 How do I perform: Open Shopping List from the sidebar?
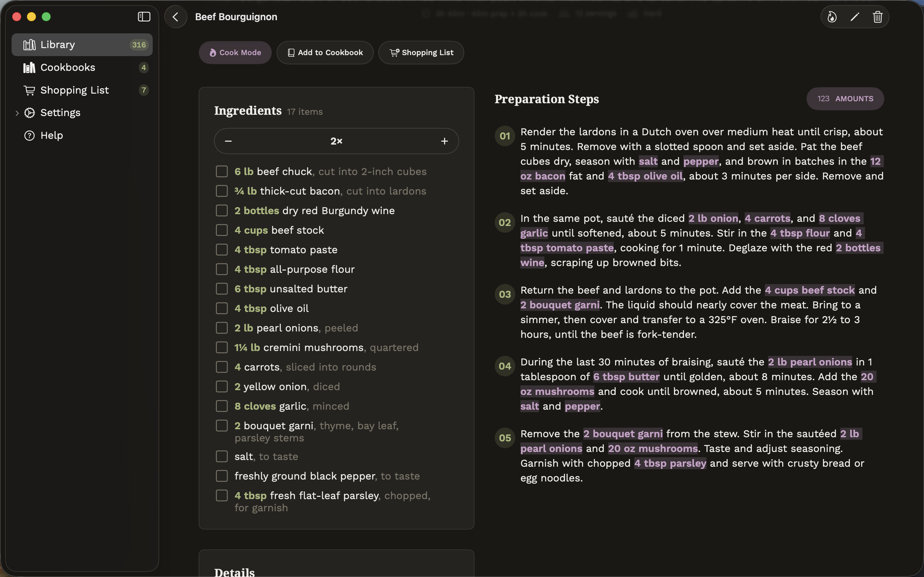[x=82, y=90]
